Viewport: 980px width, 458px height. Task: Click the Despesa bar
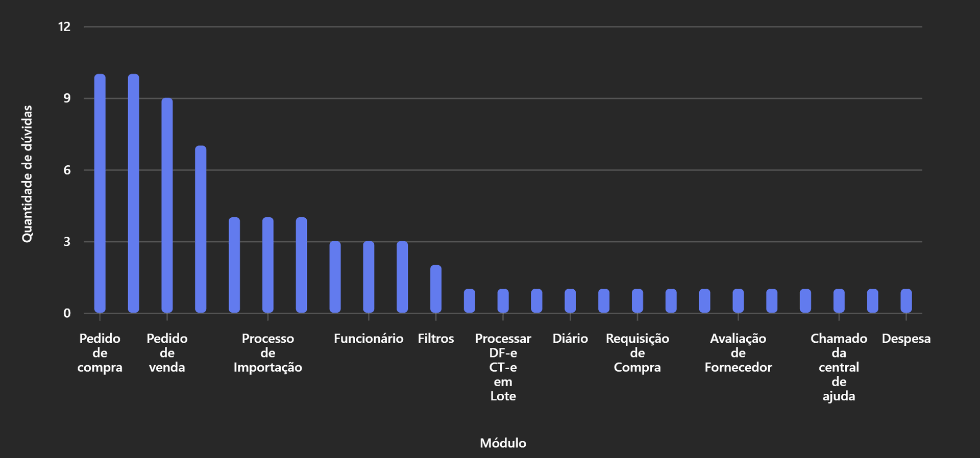[x=906, y=301]
